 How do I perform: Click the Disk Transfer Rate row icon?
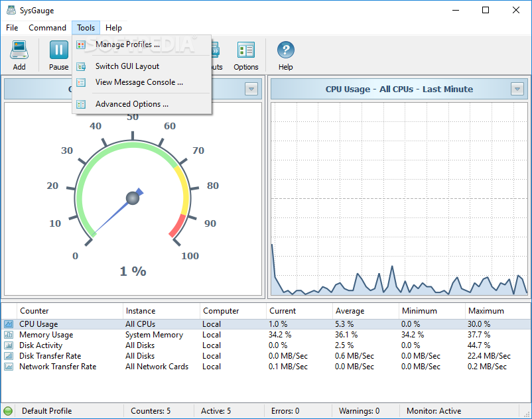pos(9,356)
